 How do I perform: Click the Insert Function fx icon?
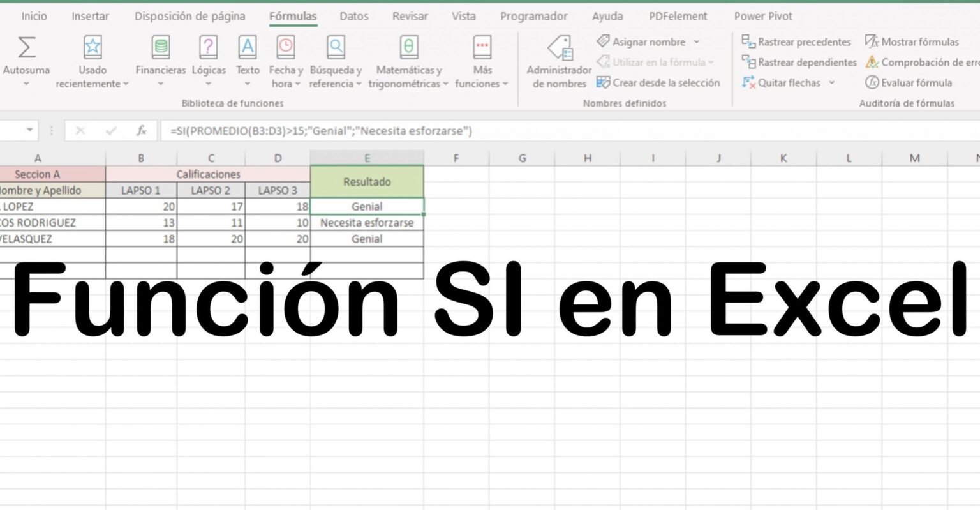point(142,131)
